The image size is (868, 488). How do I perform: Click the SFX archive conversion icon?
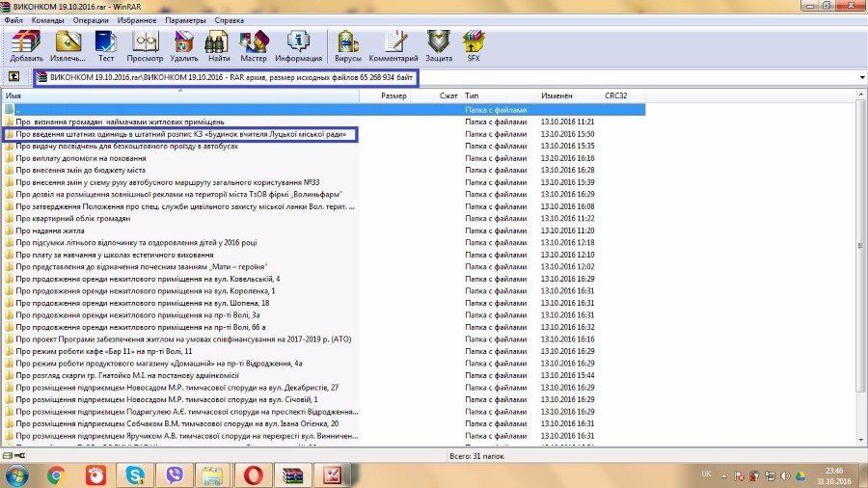(474, 44)
